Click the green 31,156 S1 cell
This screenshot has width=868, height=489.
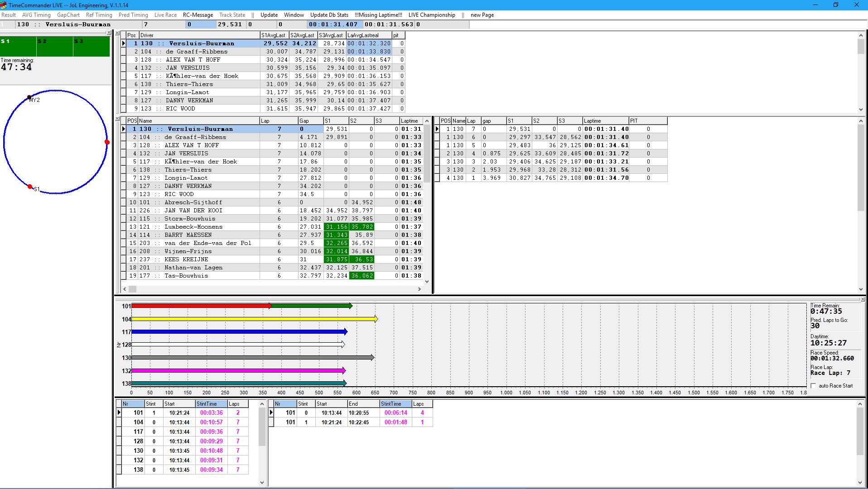click(336, 227)
